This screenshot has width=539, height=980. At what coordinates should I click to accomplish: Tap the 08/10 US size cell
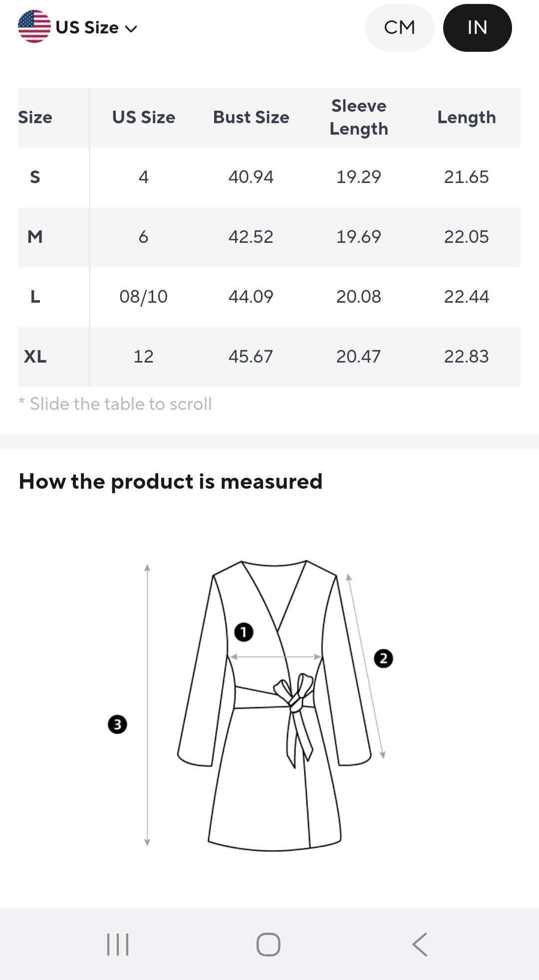143,297
